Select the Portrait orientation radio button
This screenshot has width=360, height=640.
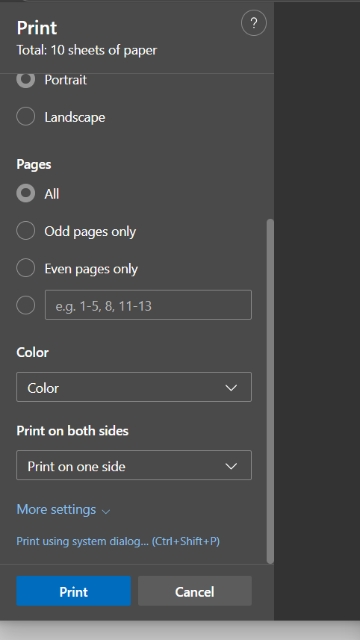click(x=25, y=80)
